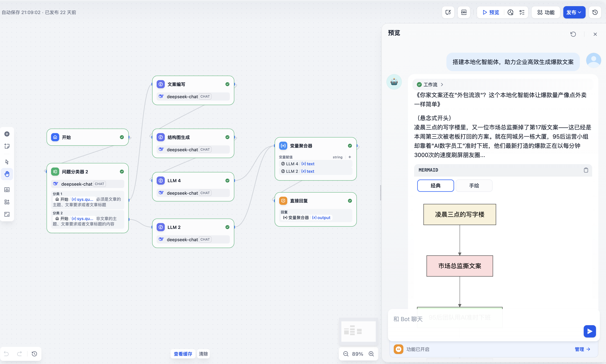Click the 市场总监撕文案 diagram box

(x=459, y=266)
